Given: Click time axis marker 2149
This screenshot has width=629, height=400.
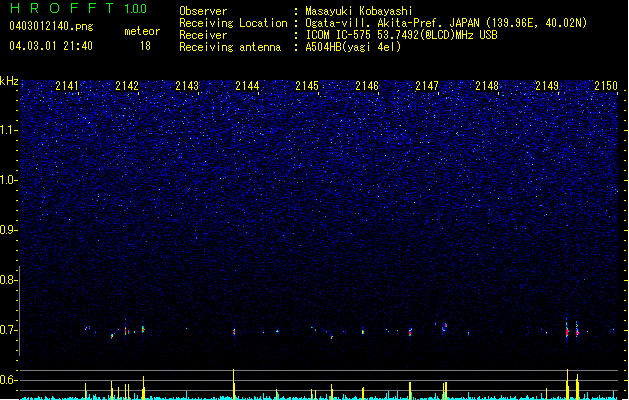Looking at the screenshot, I should click(547, 86).
